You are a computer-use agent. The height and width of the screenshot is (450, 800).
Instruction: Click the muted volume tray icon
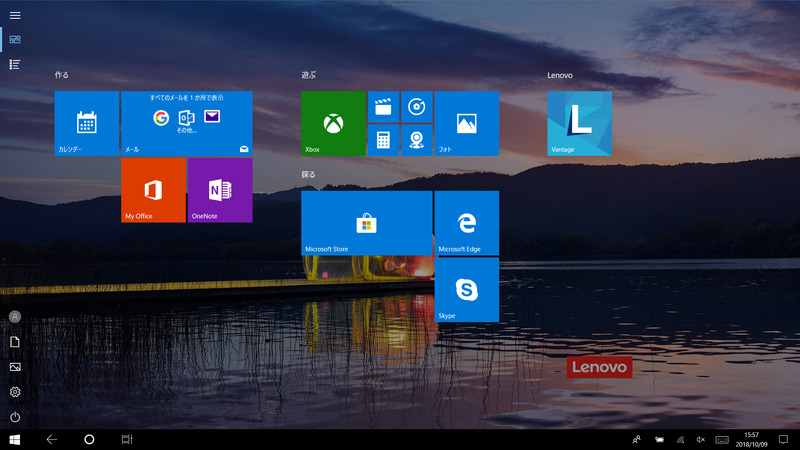[701, 439]
